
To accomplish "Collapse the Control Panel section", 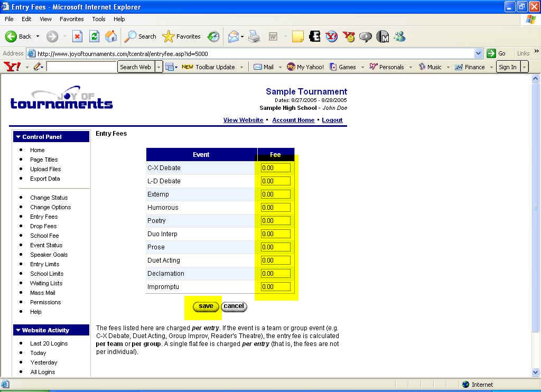I will pyautogui.click(x=18, y=137).
